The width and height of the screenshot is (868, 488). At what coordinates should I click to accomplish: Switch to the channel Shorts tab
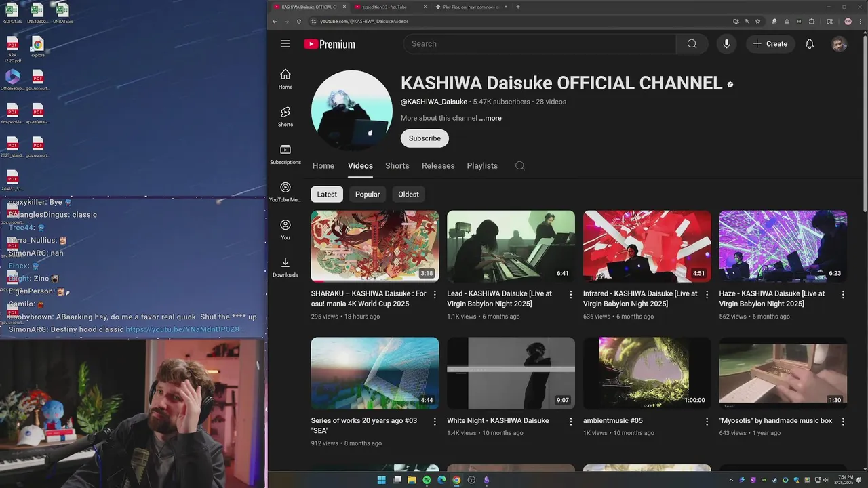397,166
